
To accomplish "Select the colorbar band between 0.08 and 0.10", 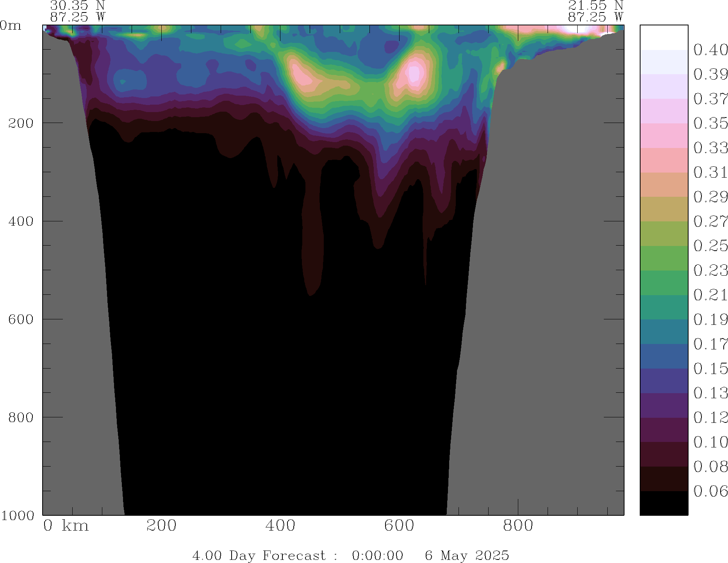I will coord(664,454).
